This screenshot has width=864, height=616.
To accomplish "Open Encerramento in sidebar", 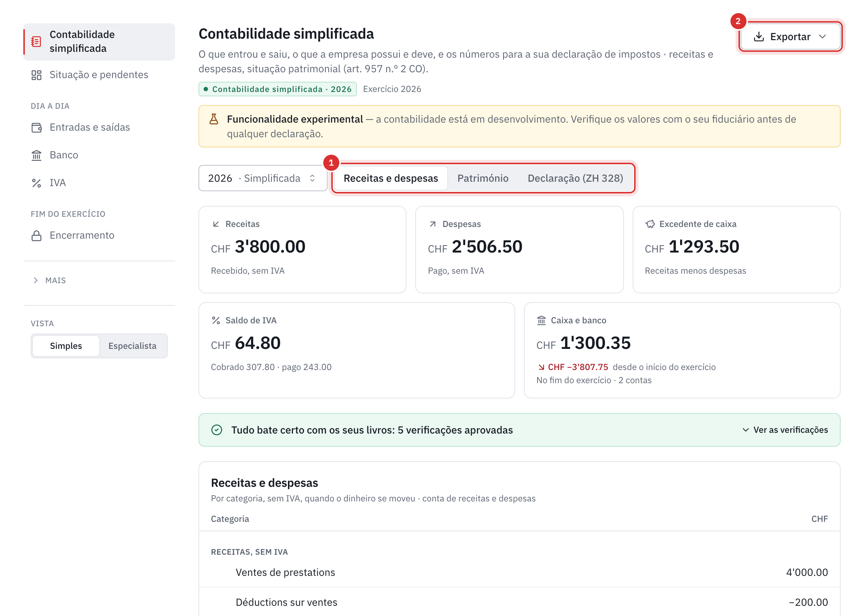I will click(x=99, y=235).
